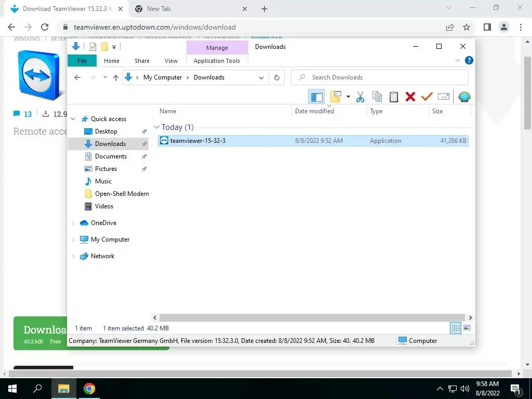Switch to New Tab in Chrome
The image size is (532, 399).
tap(192, 9)
